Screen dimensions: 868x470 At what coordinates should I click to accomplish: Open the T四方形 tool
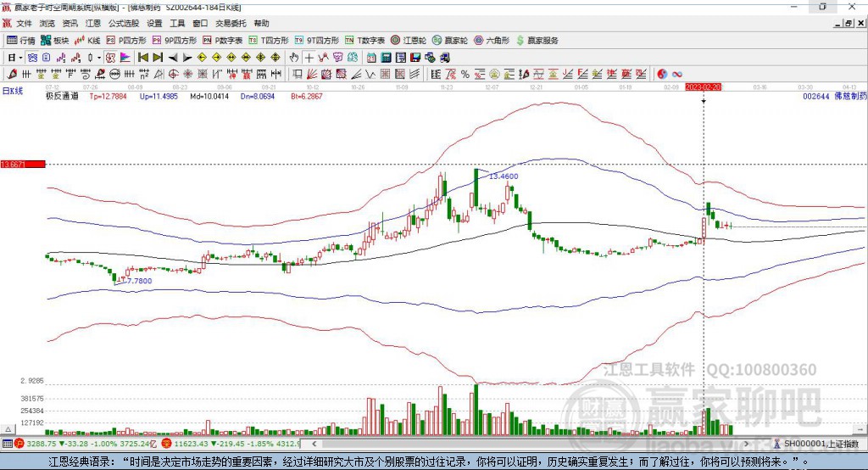point(269,41)
